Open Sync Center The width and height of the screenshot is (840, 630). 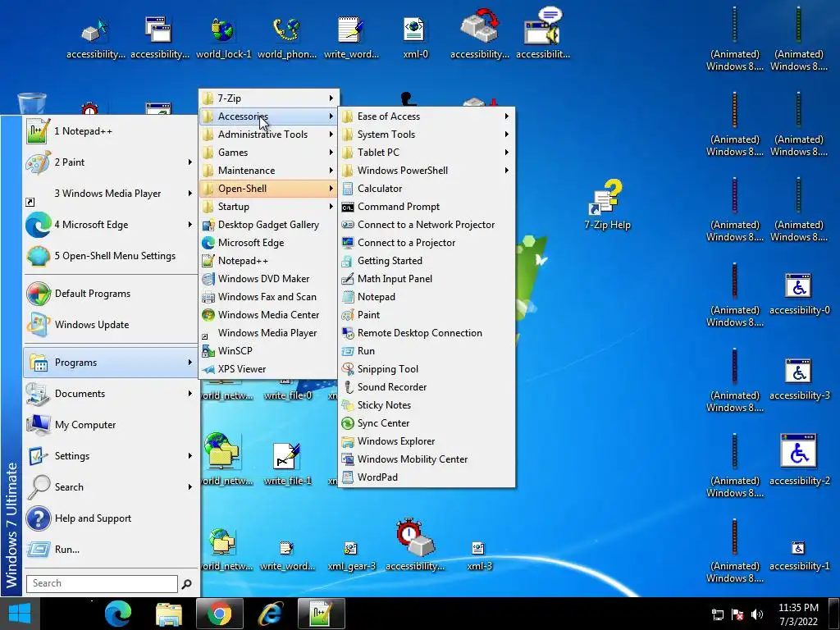click(427, 423)
